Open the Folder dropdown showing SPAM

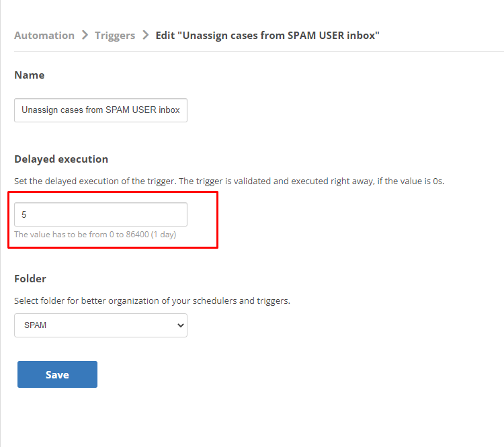[101, 325]
